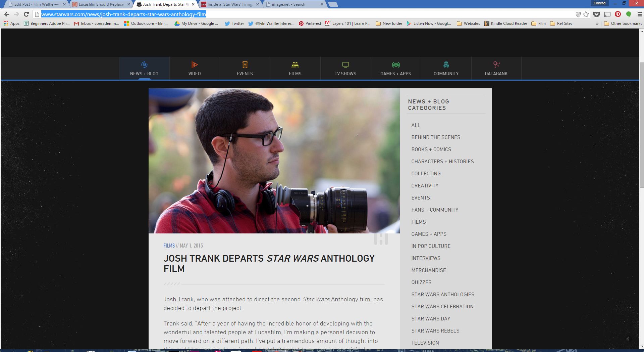644x352 pixels.
Task: Open Twitter bookmark
Action: point(234,24)
